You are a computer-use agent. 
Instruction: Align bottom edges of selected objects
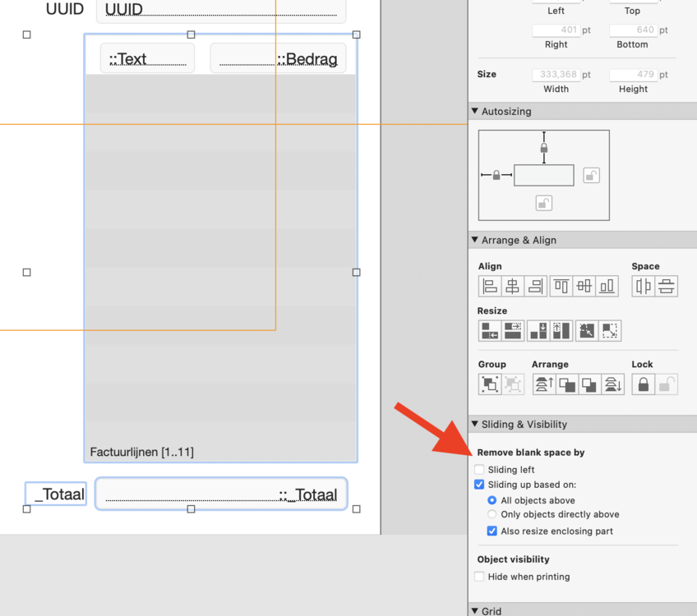tap(607, 287)
